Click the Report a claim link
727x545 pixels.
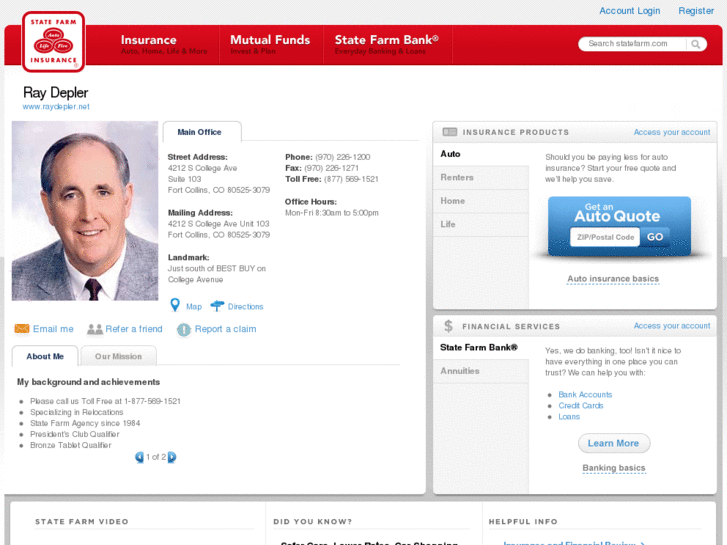[225, 329]
